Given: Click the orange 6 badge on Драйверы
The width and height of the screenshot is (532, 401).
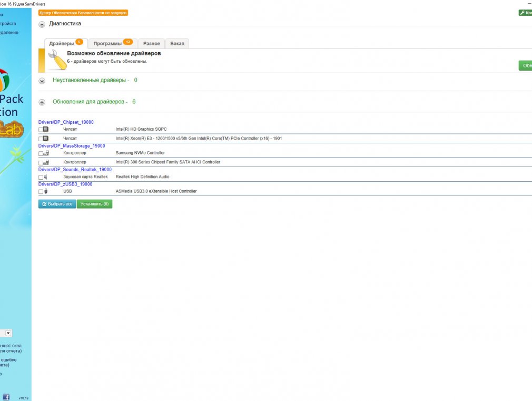Looking at the screenshot, I should click(79, 42).
